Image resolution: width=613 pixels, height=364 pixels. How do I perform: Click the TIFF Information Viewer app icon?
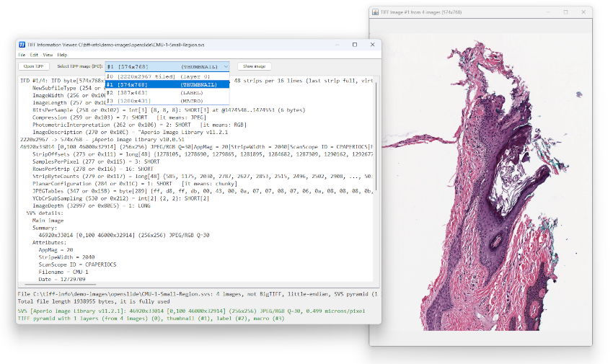22,45
